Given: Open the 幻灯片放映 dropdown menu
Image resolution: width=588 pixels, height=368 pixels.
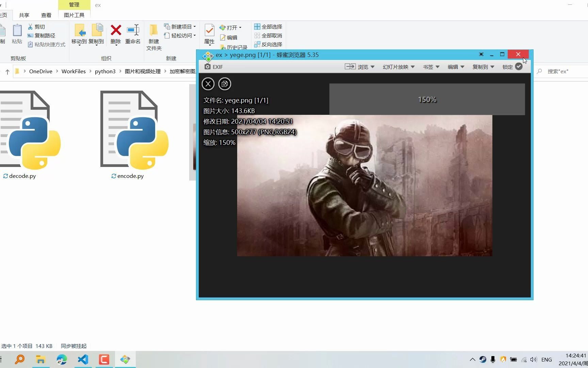Looking at the screenshot, I should click(398, 67).
